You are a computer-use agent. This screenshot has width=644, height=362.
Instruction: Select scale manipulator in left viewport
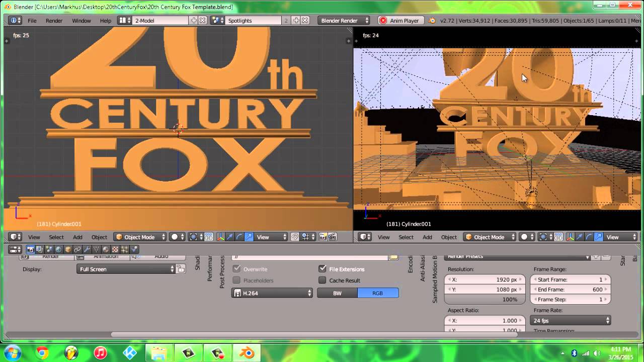click(249, 237)
